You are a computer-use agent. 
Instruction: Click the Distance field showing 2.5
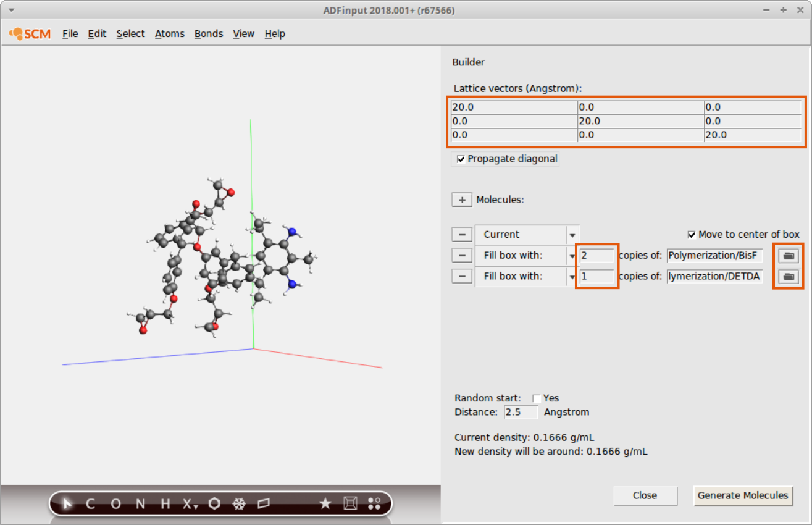click(x=521, y=412)
